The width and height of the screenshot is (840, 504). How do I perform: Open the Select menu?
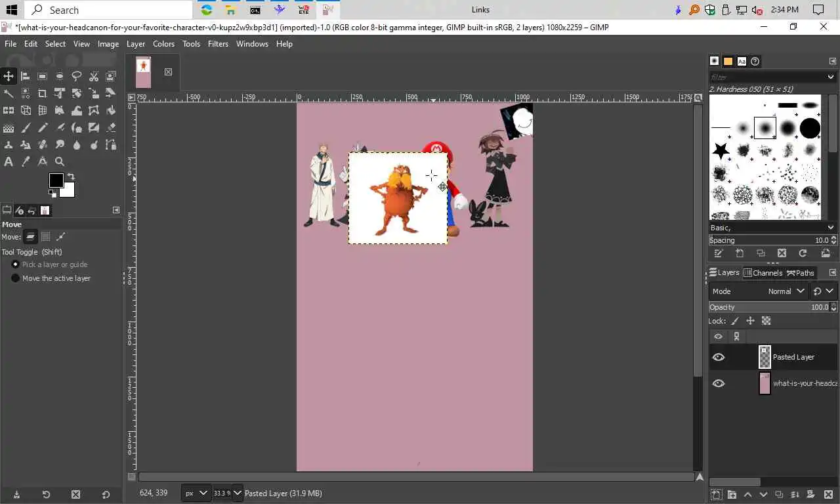click(55, 44)
